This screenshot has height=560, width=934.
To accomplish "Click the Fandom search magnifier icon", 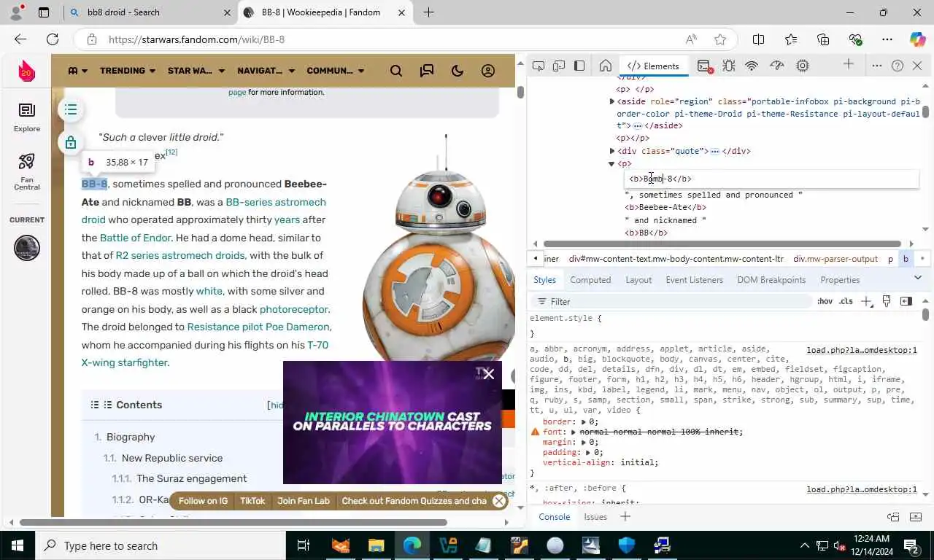I will [x=396, y=71].
